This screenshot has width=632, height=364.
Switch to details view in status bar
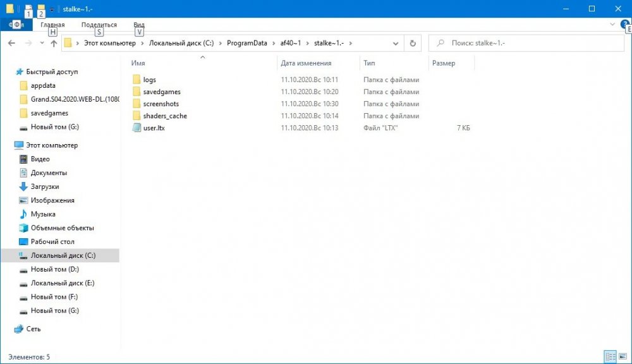pyautogui.click(x=610, y=357)
